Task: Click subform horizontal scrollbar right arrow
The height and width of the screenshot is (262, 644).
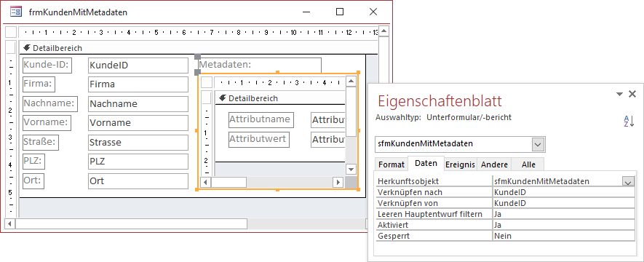Action: 338,182
